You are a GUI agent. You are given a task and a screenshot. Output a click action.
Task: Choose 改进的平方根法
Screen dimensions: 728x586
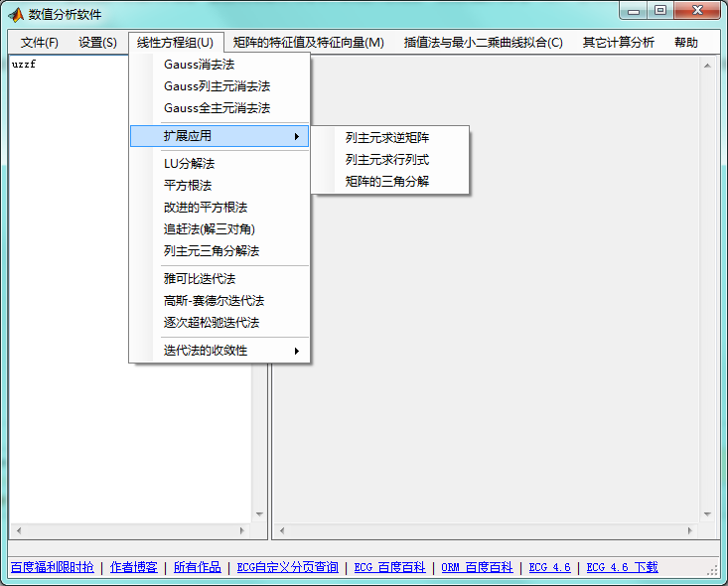[x=219, y=208]
